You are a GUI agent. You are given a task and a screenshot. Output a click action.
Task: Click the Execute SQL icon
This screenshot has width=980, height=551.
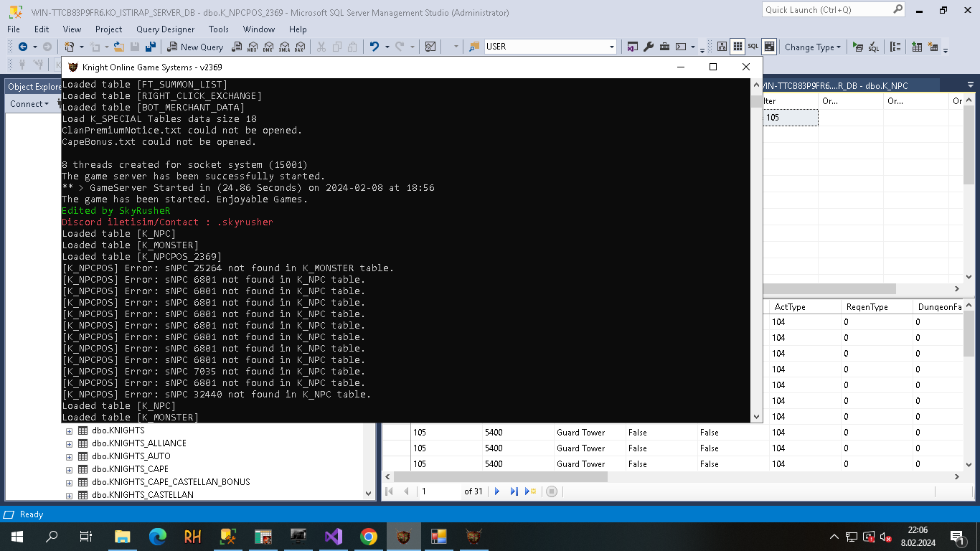pyautogui.click(x=858, y=47)
